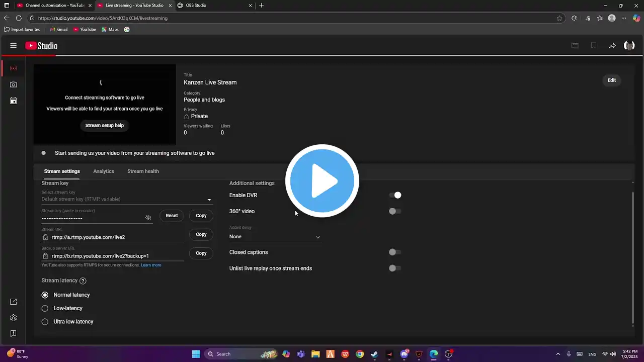644x362 pixels.
Task: Click the share arrow icon in Studio header
Action: coord(612,46)
